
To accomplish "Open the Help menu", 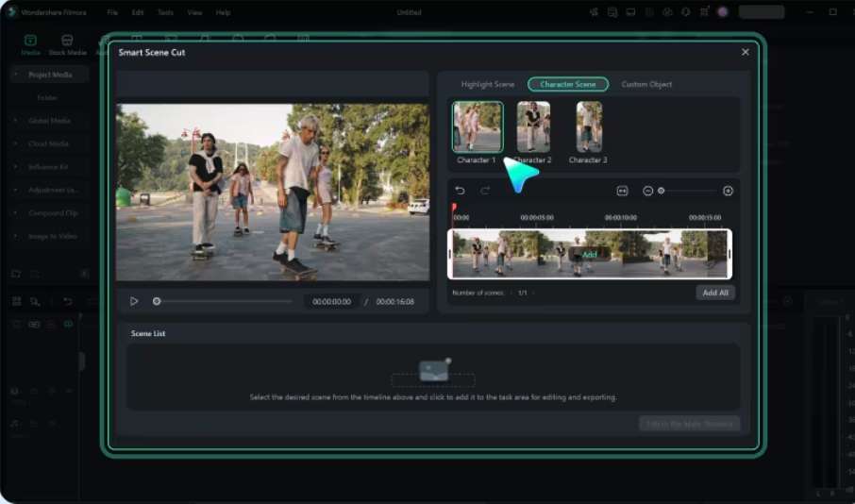I will [x=223, y=12].
